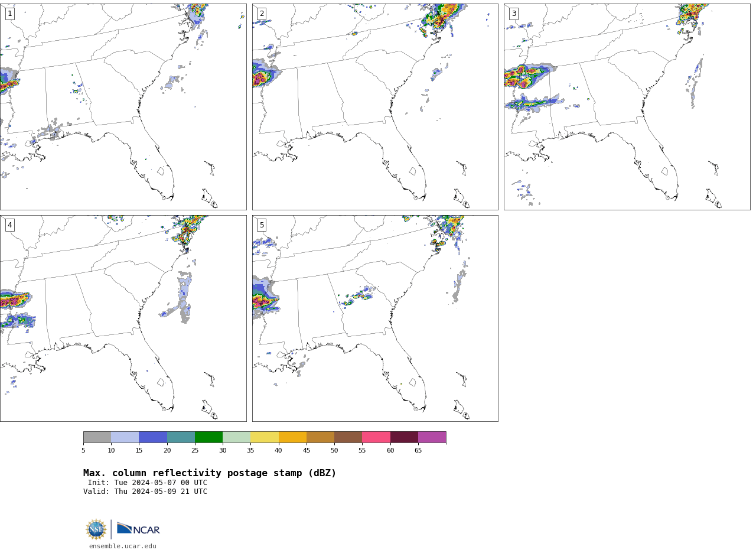Click the '65' tick label on the colorbar
This screenshot has height=553, width=756.
pyautogui.click(x=418, y=451)
